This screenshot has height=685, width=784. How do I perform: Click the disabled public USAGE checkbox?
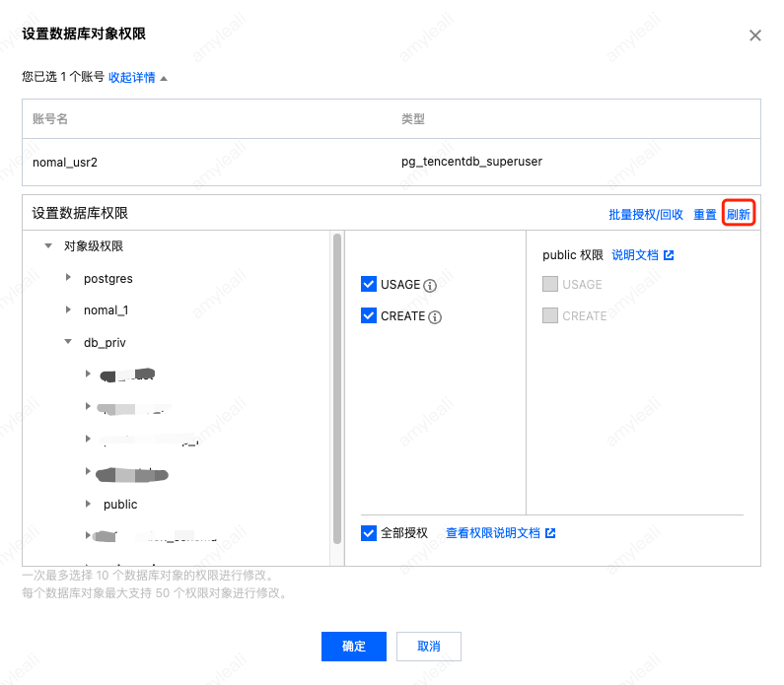(x=550, y=284)
